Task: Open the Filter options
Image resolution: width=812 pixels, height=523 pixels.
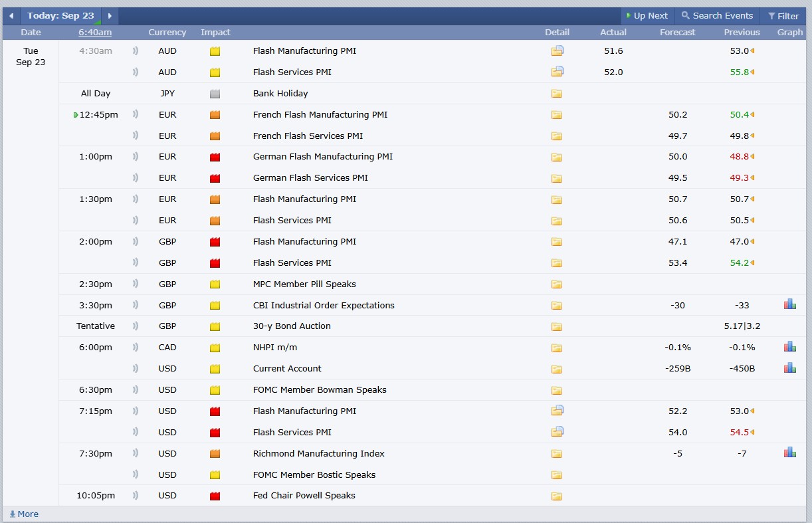Action: click(x=783, y=16)
